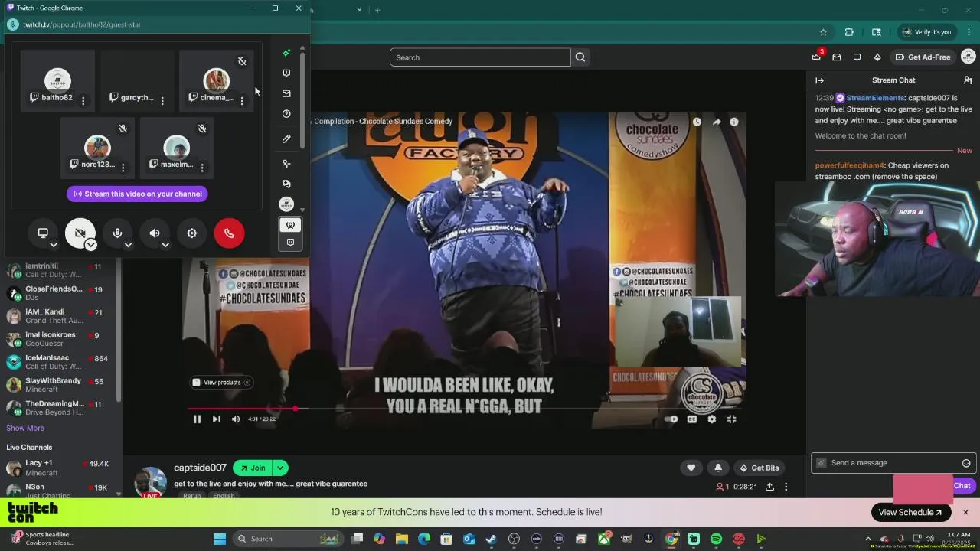
Task: Toggle the Guest Star microphone button
Action: (x=117, y=233)
